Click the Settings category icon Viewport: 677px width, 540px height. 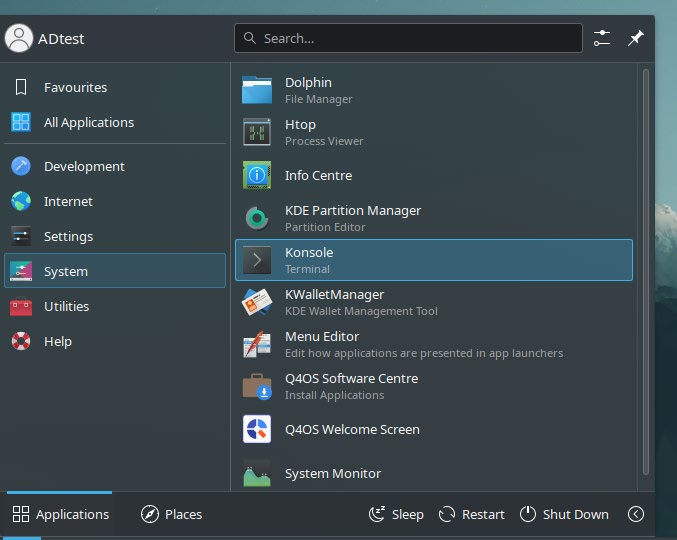(21, 236)
